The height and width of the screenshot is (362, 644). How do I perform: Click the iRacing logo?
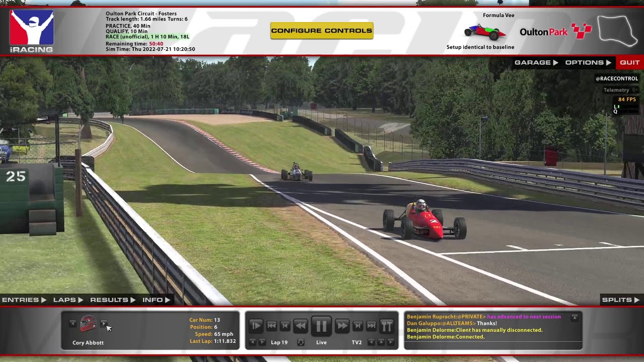[31, 31]
